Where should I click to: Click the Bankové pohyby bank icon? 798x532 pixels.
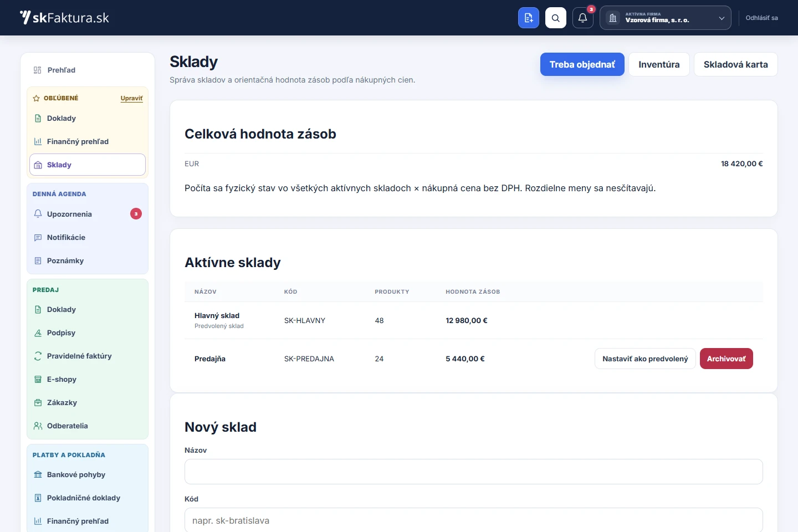(38, 475)
